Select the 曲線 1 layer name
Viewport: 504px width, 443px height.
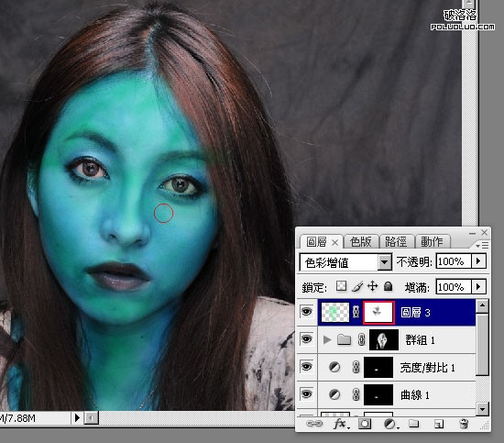415,395
